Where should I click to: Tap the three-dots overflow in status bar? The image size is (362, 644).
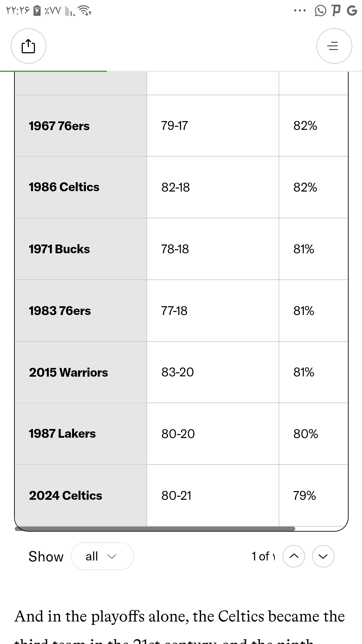click(x=300, y=11)
